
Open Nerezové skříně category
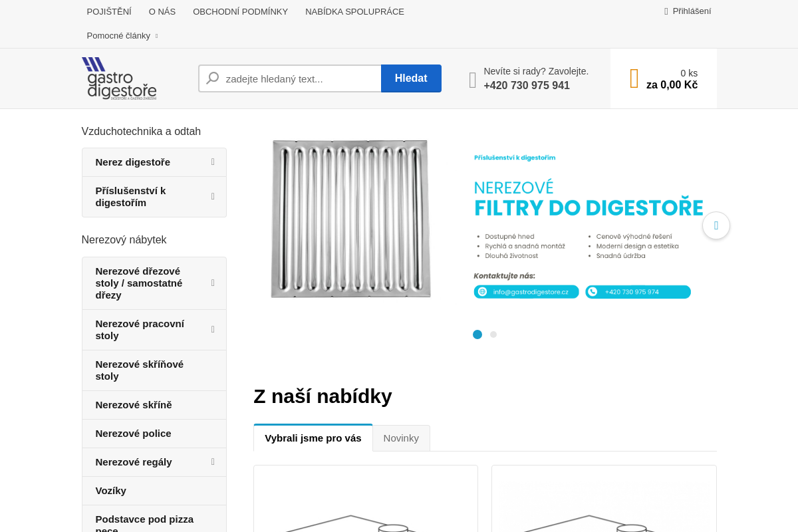154,405
